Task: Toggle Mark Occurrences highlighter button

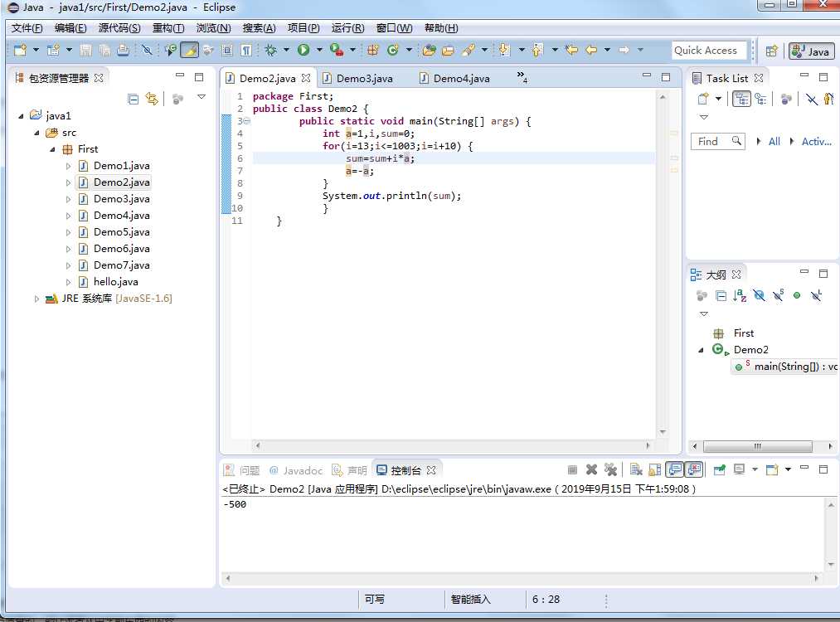Action: click(x=189, y=50)
